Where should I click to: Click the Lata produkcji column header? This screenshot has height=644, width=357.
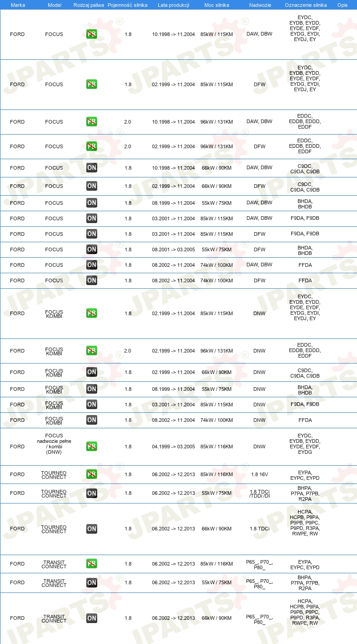(x=173, y=5)
